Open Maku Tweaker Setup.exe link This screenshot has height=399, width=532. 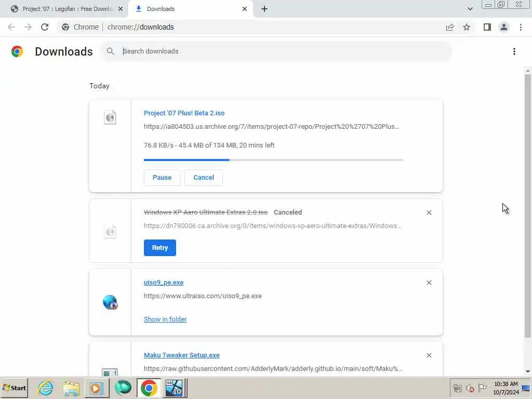click(181, 355)
